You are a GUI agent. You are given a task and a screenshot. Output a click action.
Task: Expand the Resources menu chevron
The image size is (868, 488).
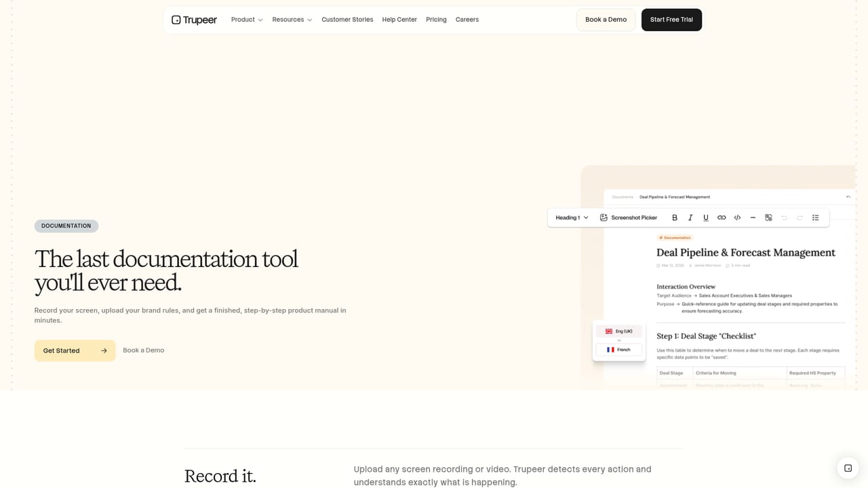(x=310, y=20)
